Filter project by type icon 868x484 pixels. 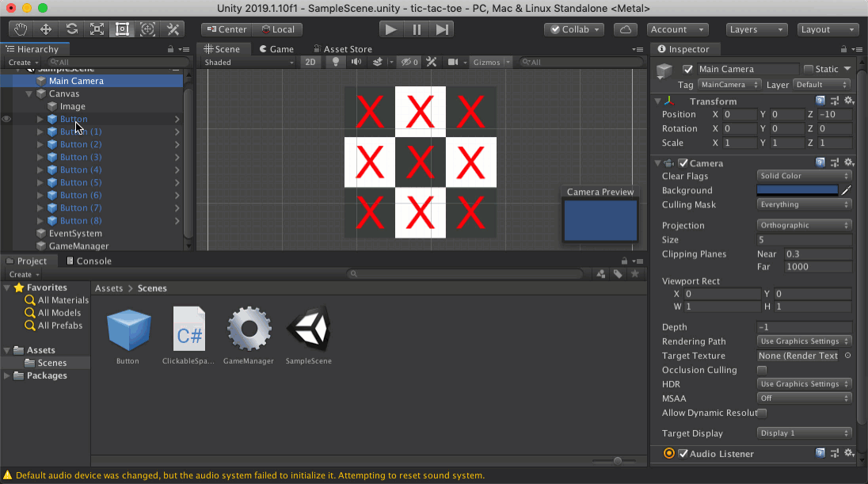[x=600, y=274]
